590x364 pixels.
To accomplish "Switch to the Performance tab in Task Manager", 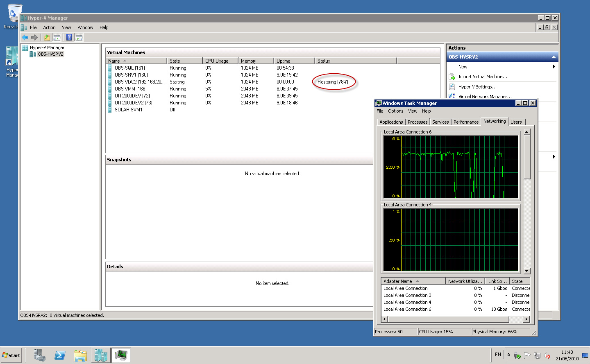I will pos(466,122).
